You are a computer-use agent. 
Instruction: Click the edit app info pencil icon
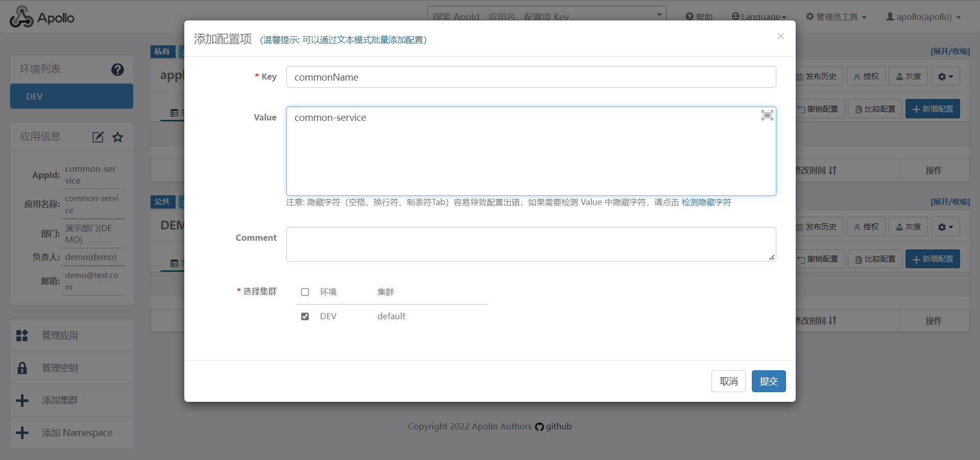tap(98, 137)
